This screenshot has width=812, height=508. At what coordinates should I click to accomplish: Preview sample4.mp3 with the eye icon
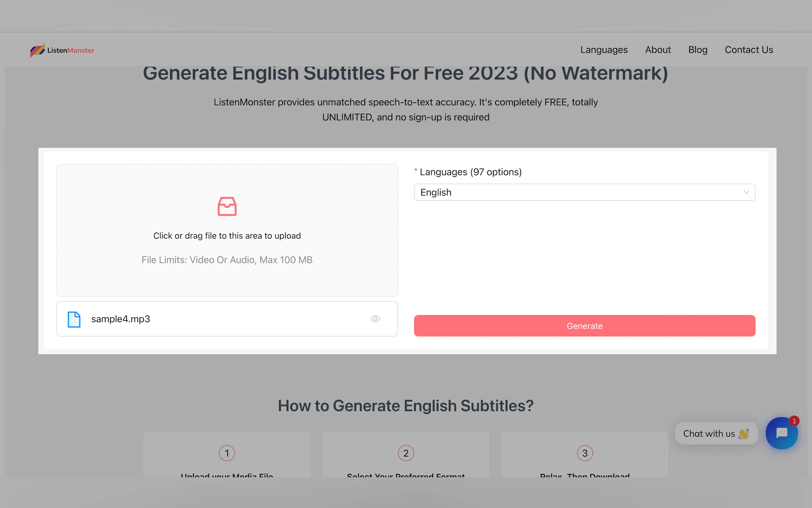pos(375,319)
